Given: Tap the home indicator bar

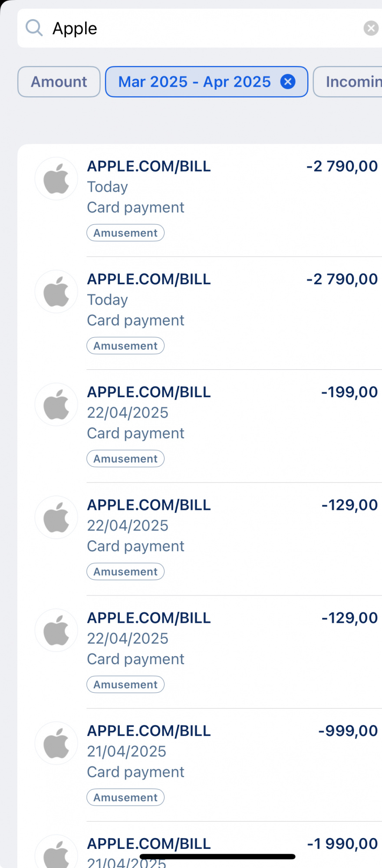Looking at the screenshot, I should 217,856.
